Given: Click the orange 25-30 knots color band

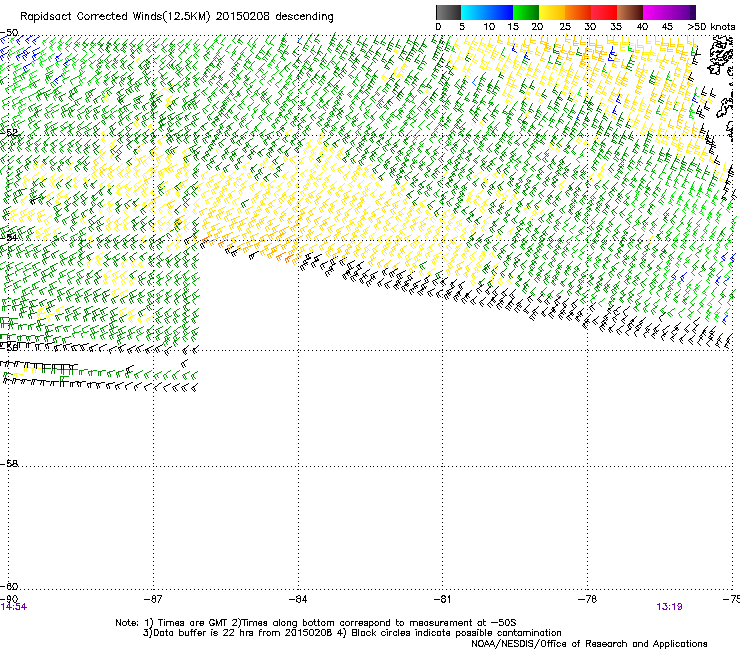Looking at the screenshot, I should 578,12.
